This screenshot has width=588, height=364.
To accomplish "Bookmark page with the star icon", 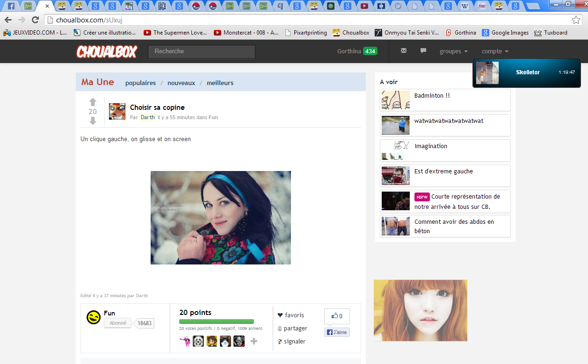I will click(x=576, y=20).
